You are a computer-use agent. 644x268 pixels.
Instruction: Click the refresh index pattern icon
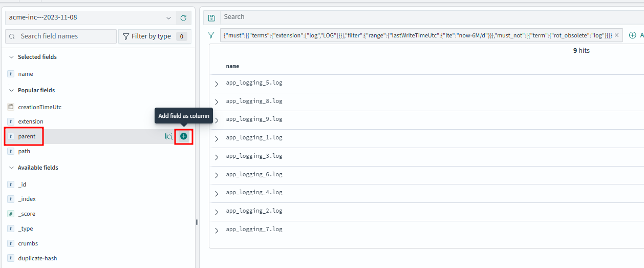tap(184, 18)
